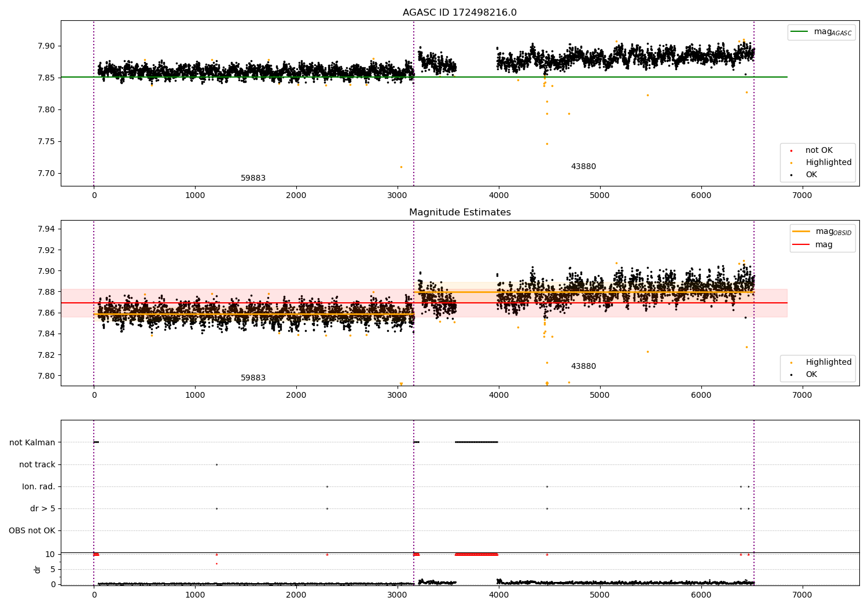Click the 'not Kalman' axis label
868x608 pixels.
pyautogui.click(x=32, y=443)
